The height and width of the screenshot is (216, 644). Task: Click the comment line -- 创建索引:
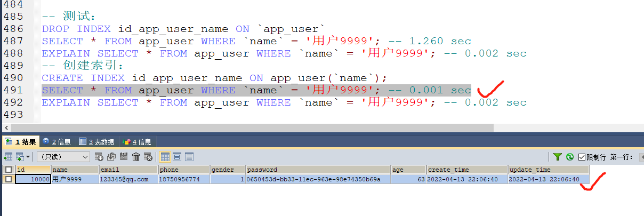point(83,66)
